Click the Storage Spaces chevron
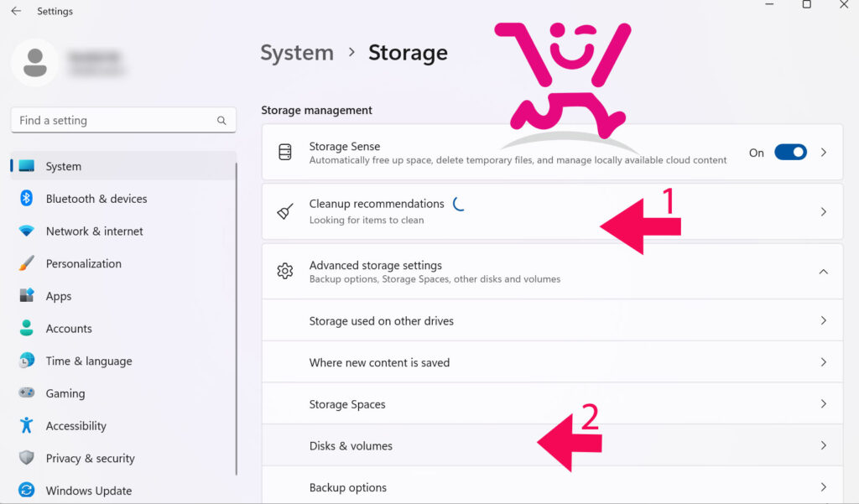859x504 pixels. click(x=824, y=403)
